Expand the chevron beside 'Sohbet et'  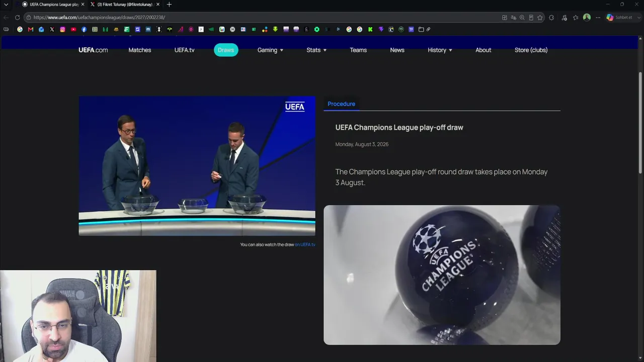point(639,18)
